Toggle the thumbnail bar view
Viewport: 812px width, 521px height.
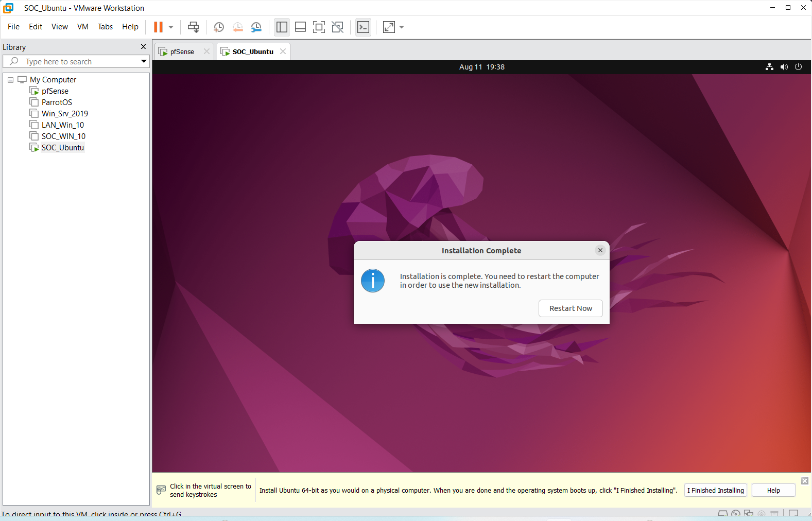[300, 27]
